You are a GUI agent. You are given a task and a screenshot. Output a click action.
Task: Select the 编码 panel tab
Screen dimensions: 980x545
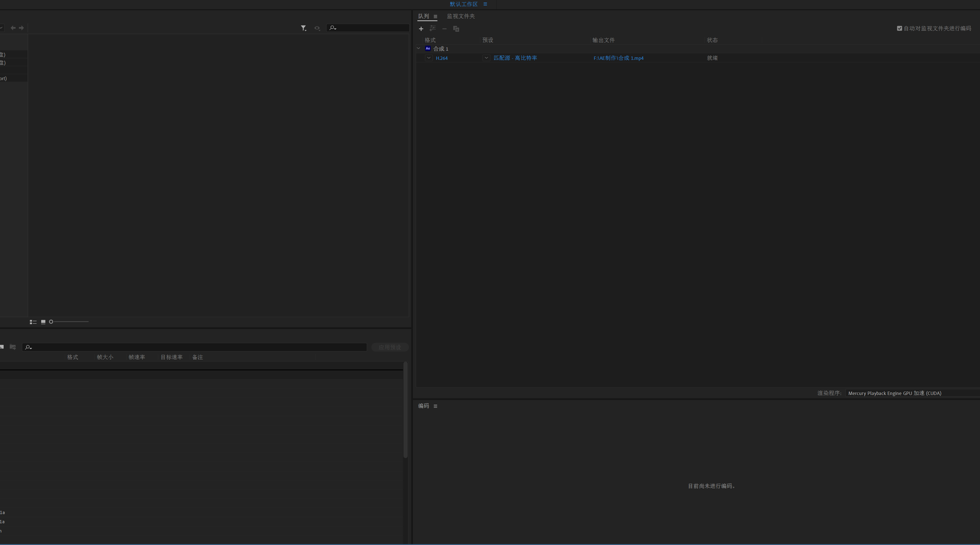pyautogui.click(x=423, y=406)
